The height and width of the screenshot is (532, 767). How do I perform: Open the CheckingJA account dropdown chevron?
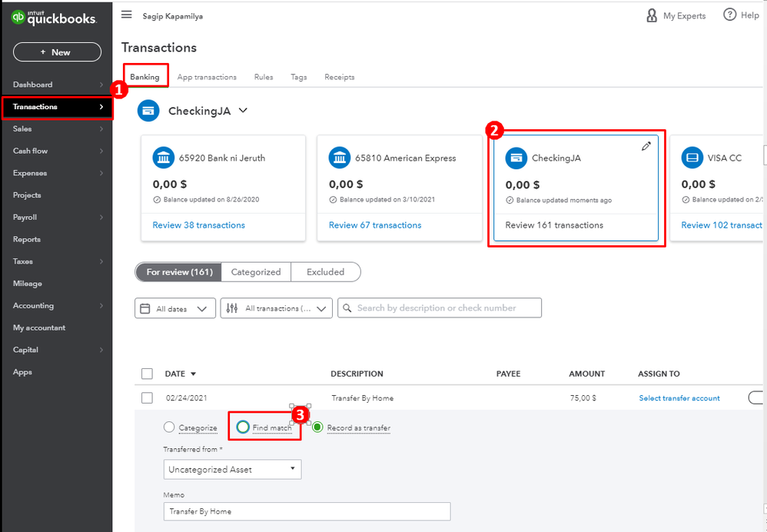pos(243,111)
